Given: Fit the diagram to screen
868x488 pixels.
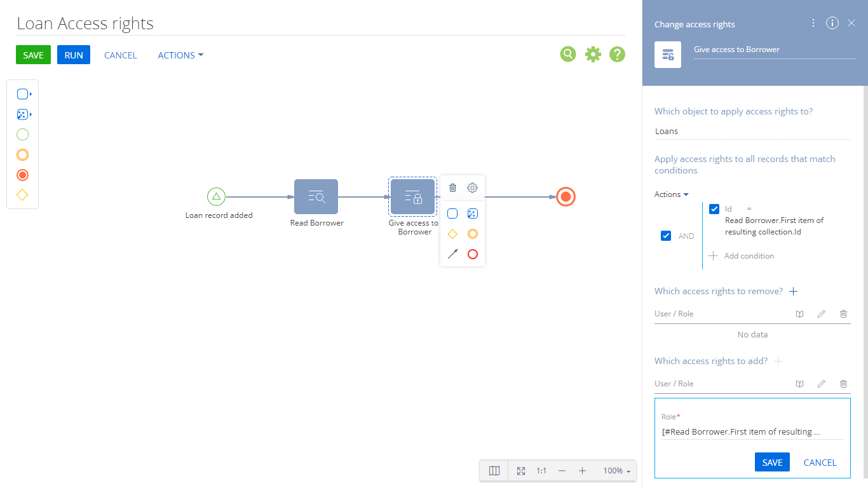Looking at the screenshot, I should pos(521,471).
